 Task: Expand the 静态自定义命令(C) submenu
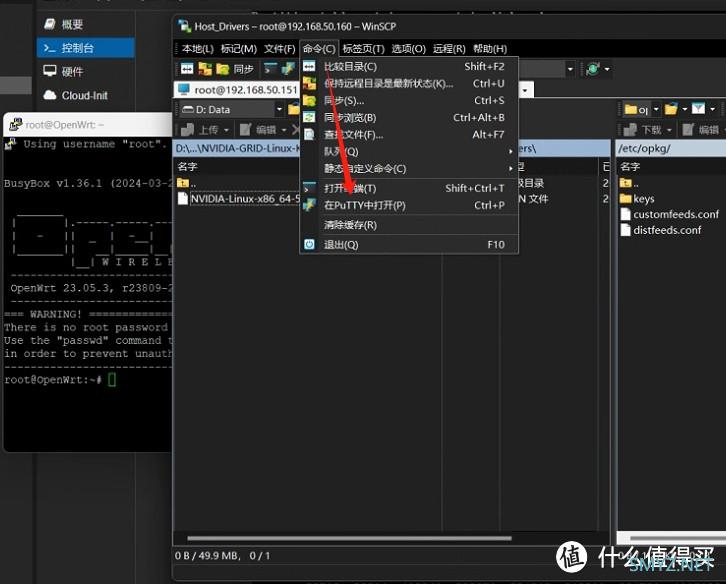[409, 169]
